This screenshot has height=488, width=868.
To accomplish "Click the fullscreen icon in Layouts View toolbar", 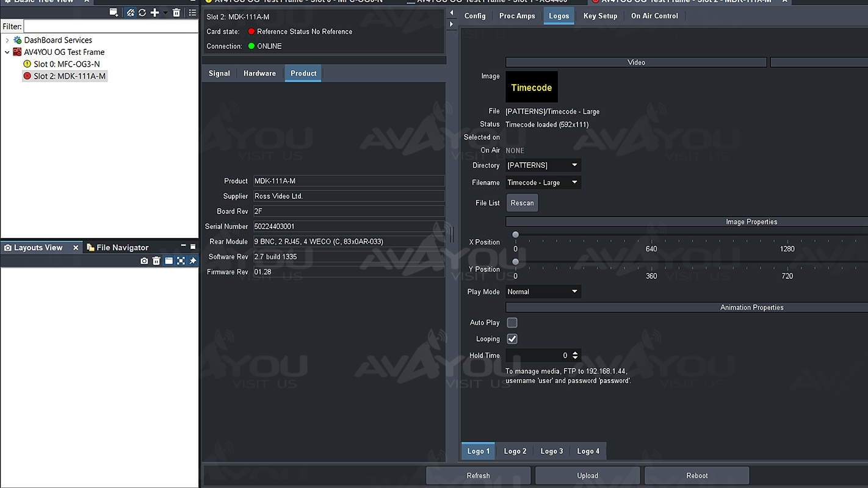I will (181, 261).
